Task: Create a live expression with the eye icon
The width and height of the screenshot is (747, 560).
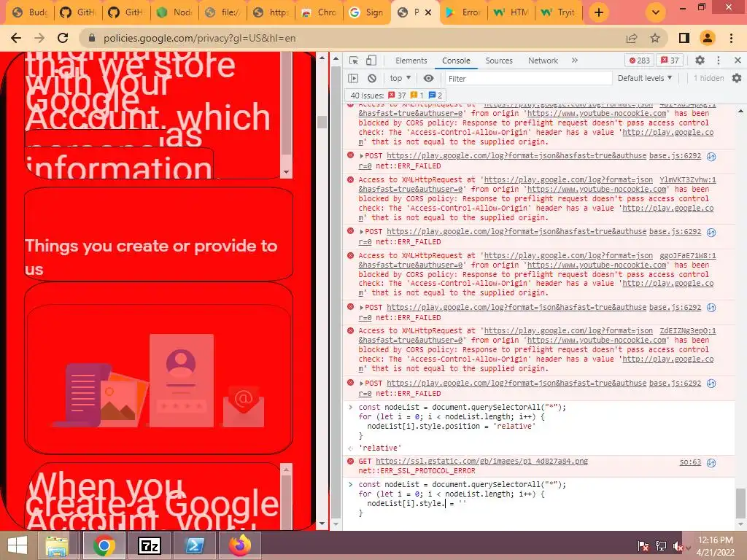Action: tap(429, 78)
